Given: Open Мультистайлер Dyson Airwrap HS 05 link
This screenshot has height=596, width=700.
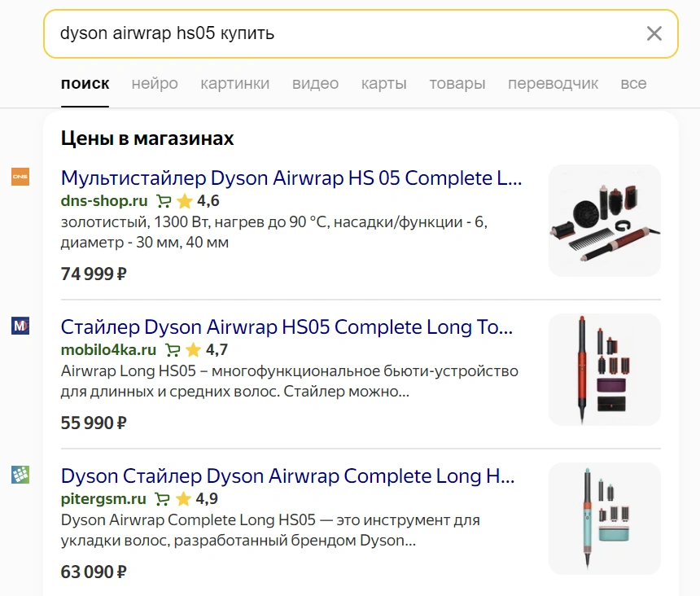Looking at the screenshot, I should tap(291, 178).
